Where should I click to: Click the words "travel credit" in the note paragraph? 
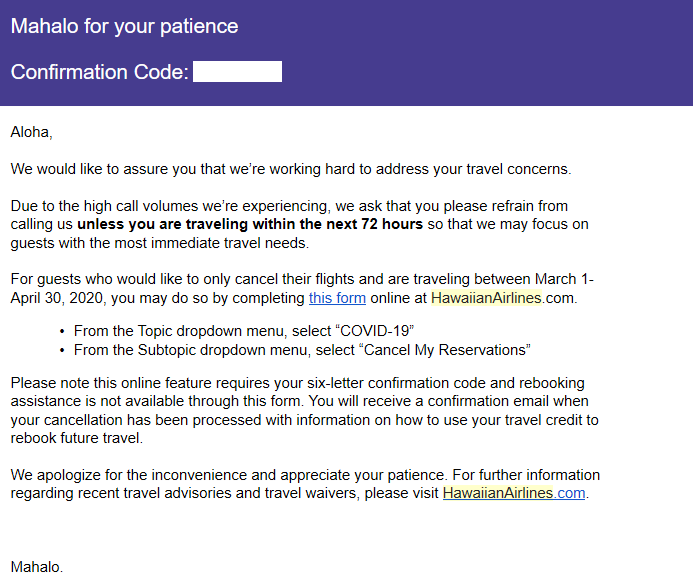(x=545, y=420)
